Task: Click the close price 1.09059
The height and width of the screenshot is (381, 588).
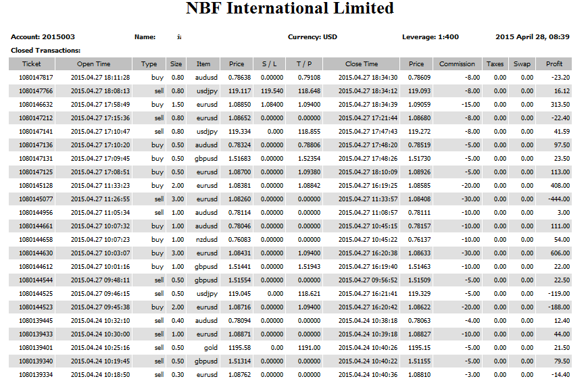Action: point(419,104)
